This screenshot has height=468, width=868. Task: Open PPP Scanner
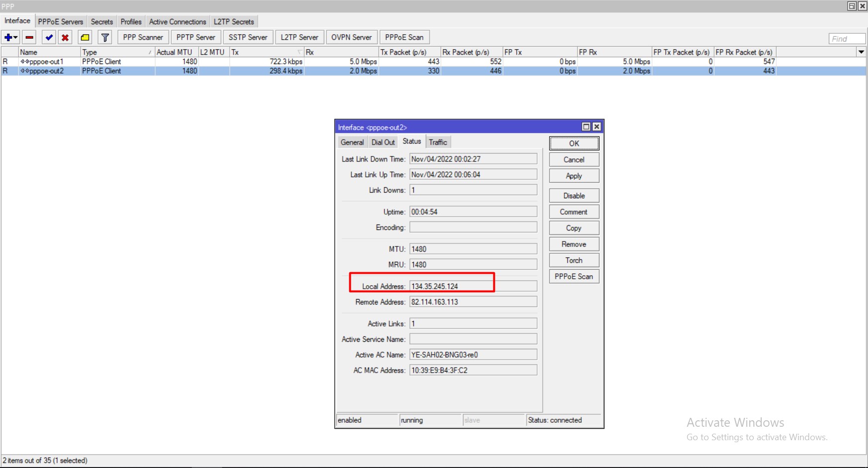[143, 37]
